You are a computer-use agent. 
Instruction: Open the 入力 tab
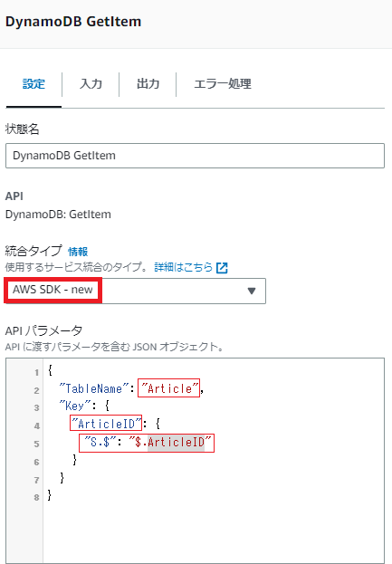pos(91,84)
